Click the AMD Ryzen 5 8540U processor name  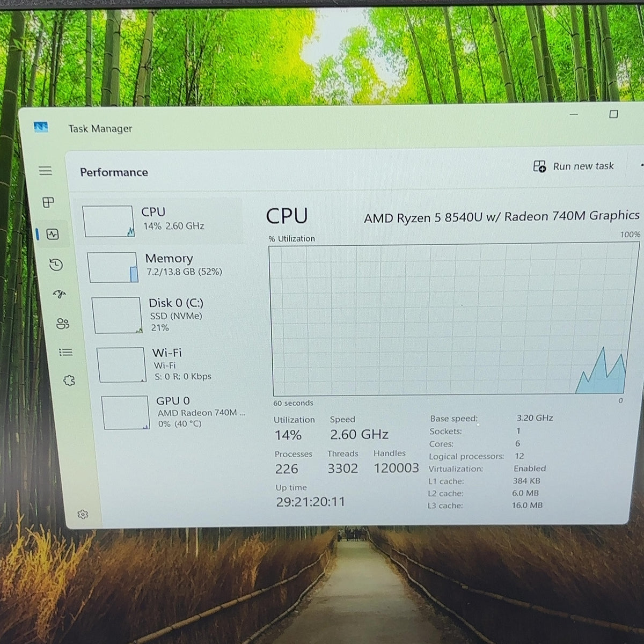click(x=502, y=217)
